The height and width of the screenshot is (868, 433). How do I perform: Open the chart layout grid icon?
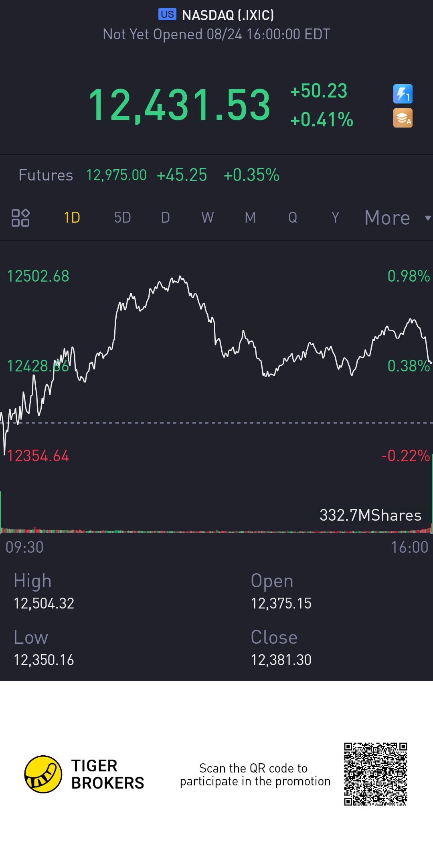tap(20, 218)
